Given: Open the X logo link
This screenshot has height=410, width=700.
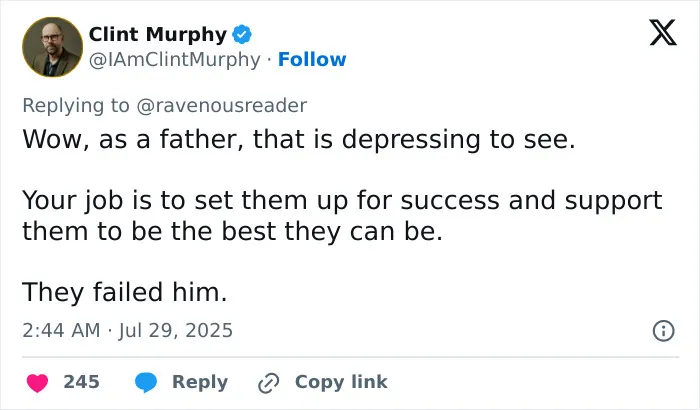Looking at the screenshot, I should coord(663,32).
